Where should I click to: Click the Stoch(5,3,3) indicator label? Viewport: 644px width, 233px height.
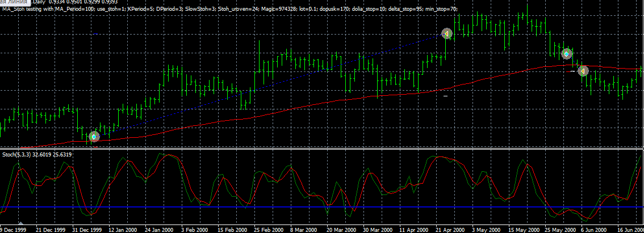(x=36, y=155)
